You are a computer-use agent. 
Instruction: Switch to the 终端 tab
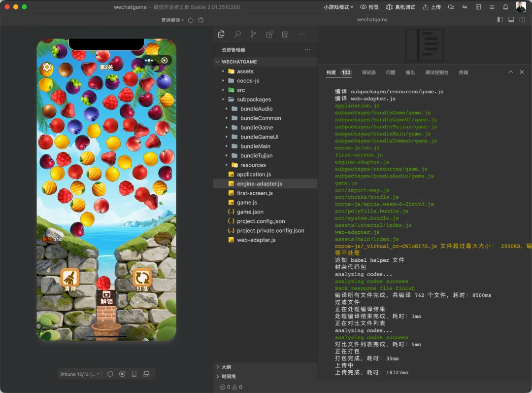[464, 72]
